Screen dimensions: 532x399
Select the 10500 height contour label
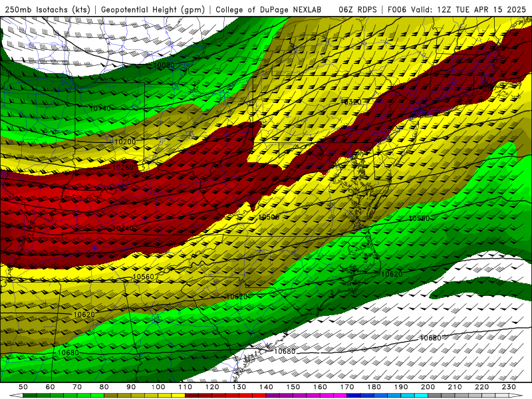pos(269,217)
